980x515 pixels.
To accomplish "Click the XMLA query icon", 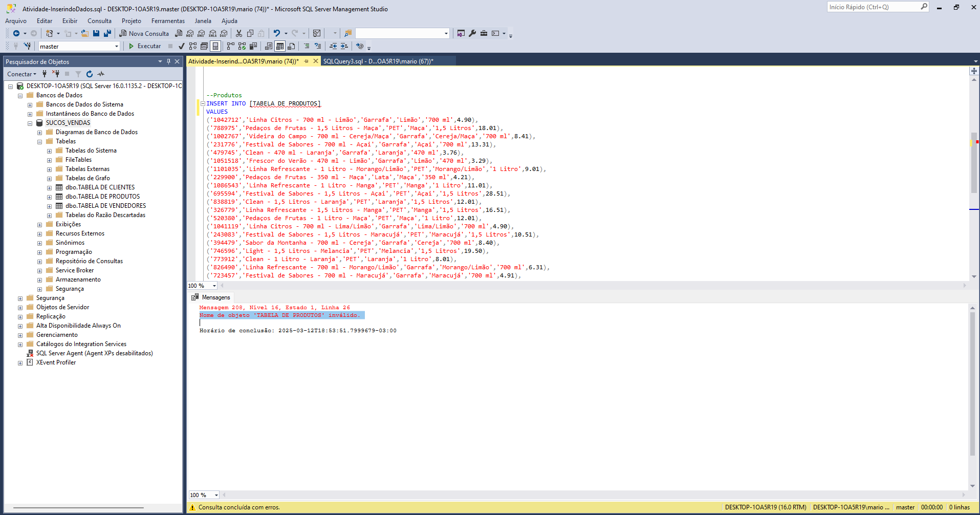I will coord(212,33).
